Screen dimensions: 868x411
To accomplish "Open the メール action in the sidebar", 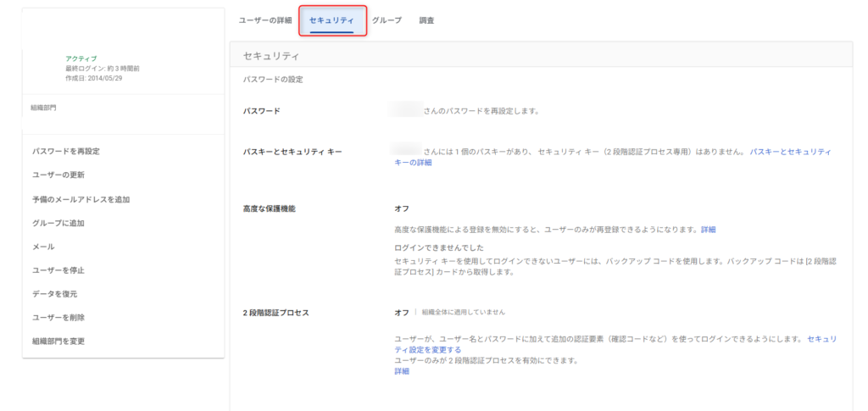I will [x=42, y=247].
